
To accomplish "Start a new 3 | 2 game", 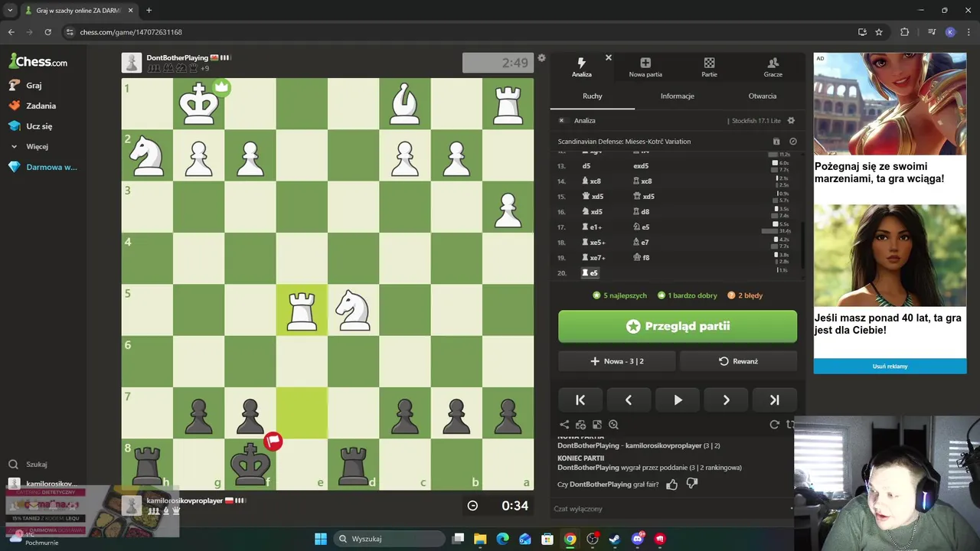I will click(x=617, y=361).
